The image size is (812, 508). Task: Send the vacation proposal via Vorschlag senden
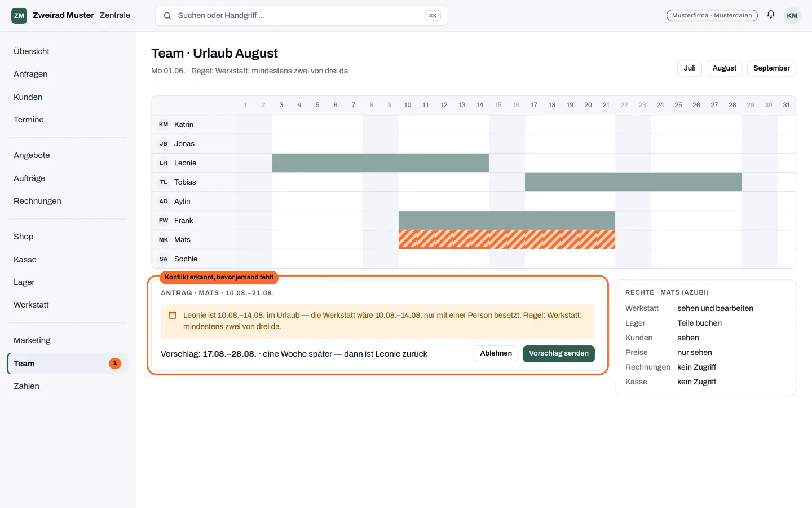(559, 353)
